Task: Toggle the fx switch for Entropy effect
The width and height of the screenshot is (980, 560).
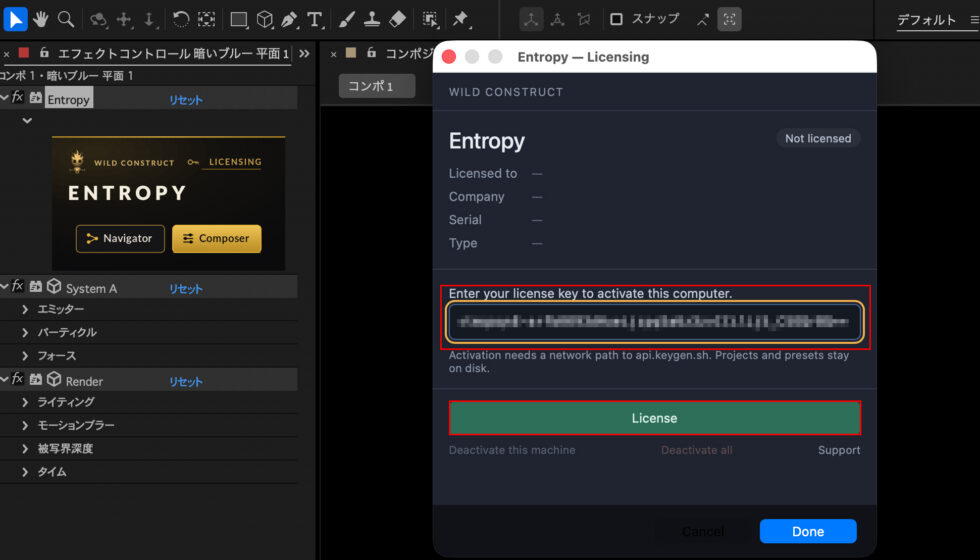Action: tap(18, 98)
